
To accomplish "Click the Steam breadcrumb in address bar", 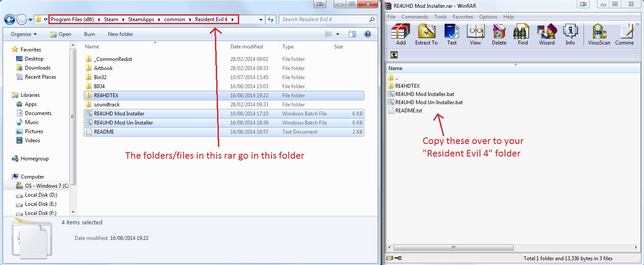I will click(111, 19).
